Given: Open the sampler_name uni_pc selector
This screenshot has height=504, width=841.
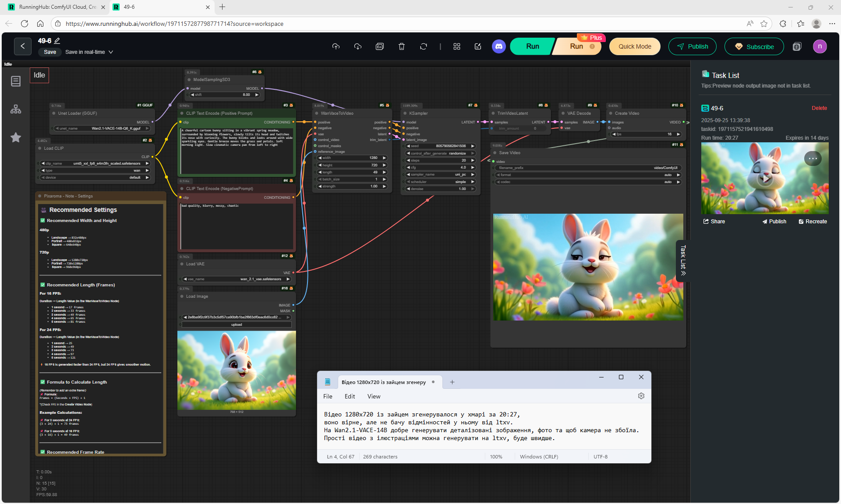Looking at the screenshot, I should pos(441,175).
